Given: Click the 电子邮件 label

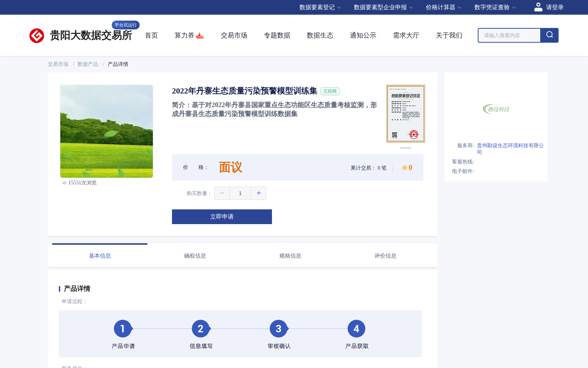Looking at the screenshot, I should coord(463,171).
